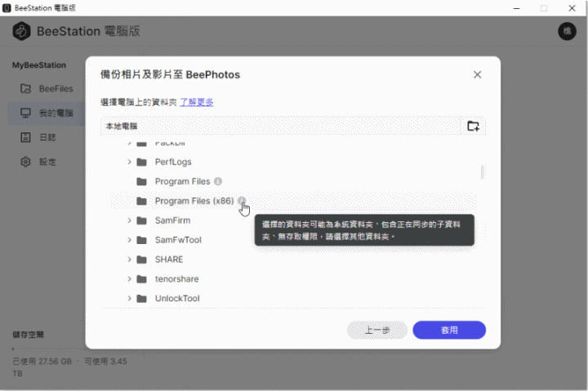Click the MyBeeStation sidebar heading
The width and height of the screenshot is (588, 391).
pos(39,65)
